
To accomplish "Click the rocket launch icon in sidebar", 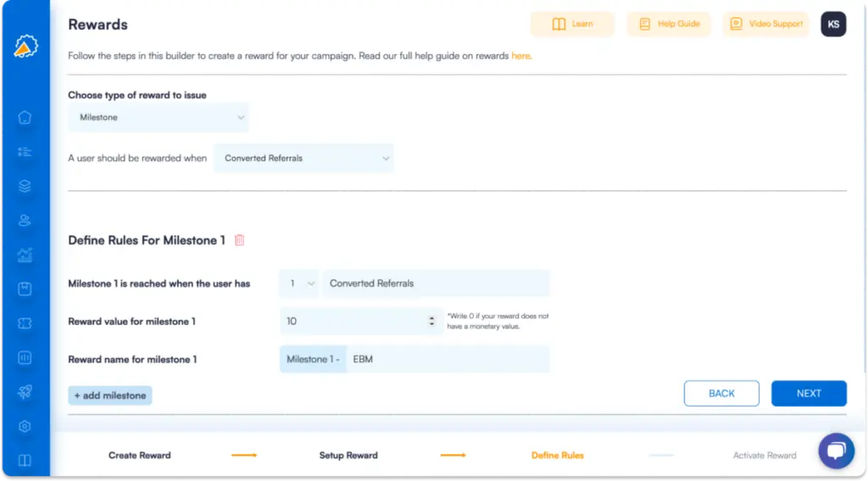I will (25, 392).
